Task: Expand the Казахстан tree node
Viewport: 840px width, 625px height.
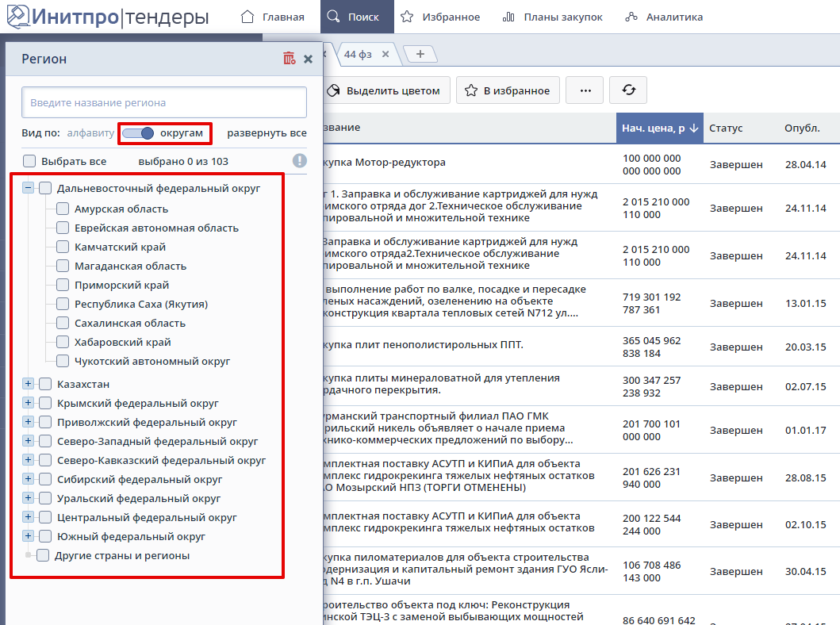Action: pyautogui.click(x=29, y=384)
